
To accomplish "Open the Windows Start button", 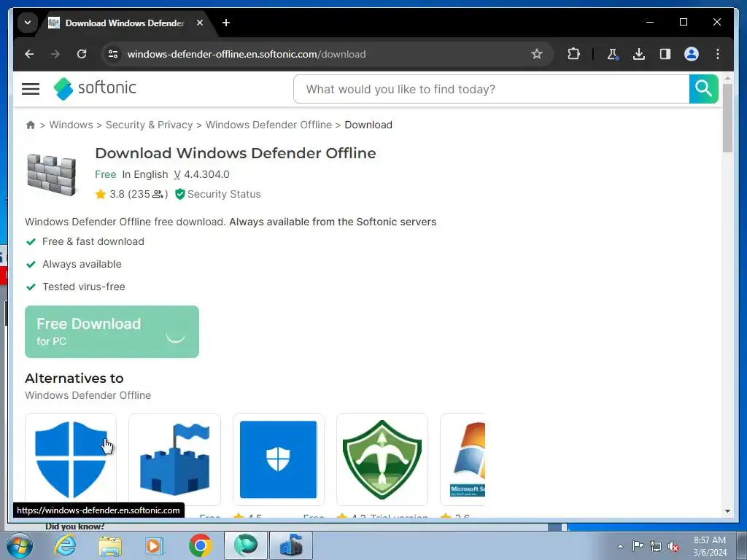I will (19, 545).
